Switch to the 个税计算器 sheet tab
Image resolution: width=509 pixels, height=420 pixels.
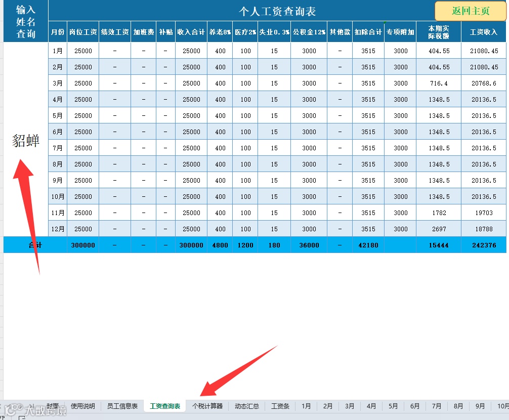click(x=207, y=406)
